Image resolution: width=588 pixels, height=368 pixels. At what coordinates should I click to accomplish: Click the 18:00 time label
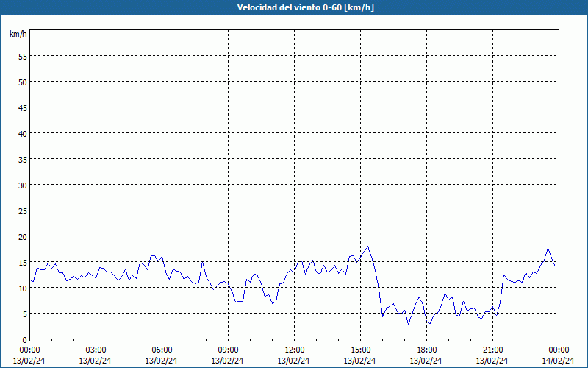pyautogui.click(x=427, y=350)
